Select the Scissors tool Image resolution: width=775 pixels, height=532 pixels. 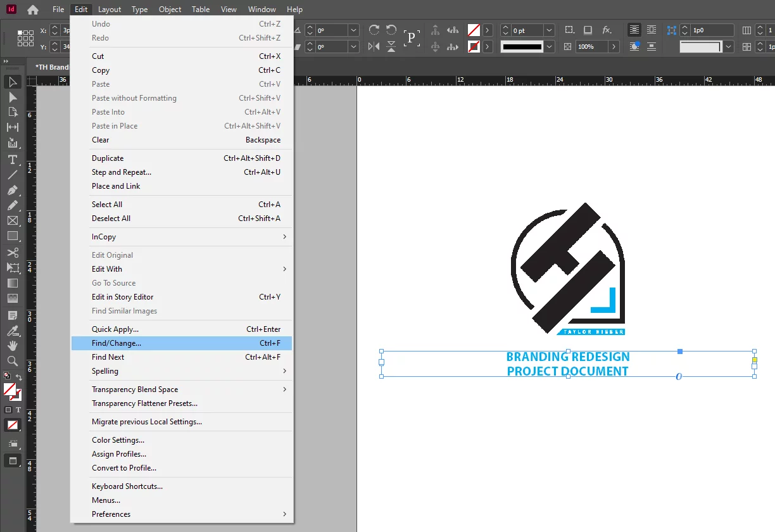coord(12,252)
